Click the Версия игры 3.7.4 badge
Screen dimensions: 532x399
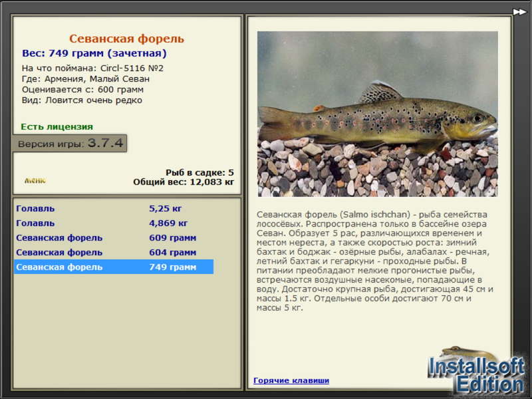tap(70, 143)
